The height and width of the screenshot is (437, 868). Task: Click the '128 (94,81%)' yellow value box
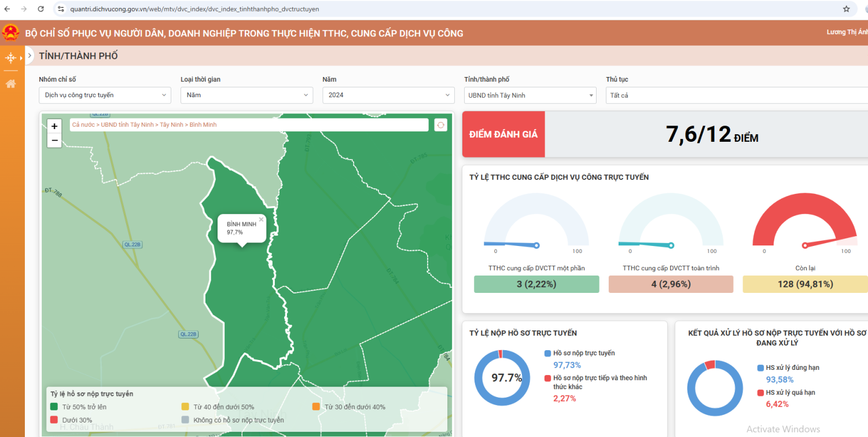coord(805,284)
